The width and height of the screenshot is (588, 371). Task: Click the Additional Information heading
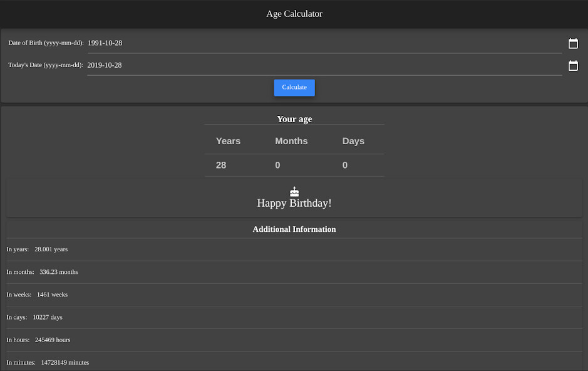click(294, 229)
